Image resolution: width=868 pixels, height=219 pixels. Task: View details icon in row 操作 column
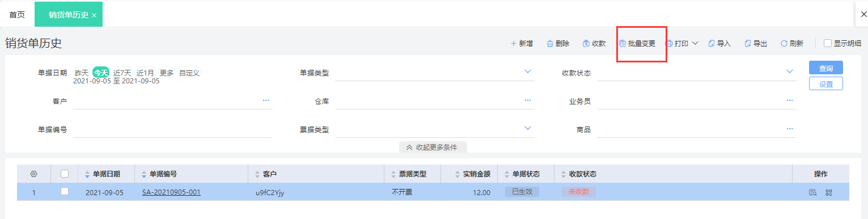812,192
